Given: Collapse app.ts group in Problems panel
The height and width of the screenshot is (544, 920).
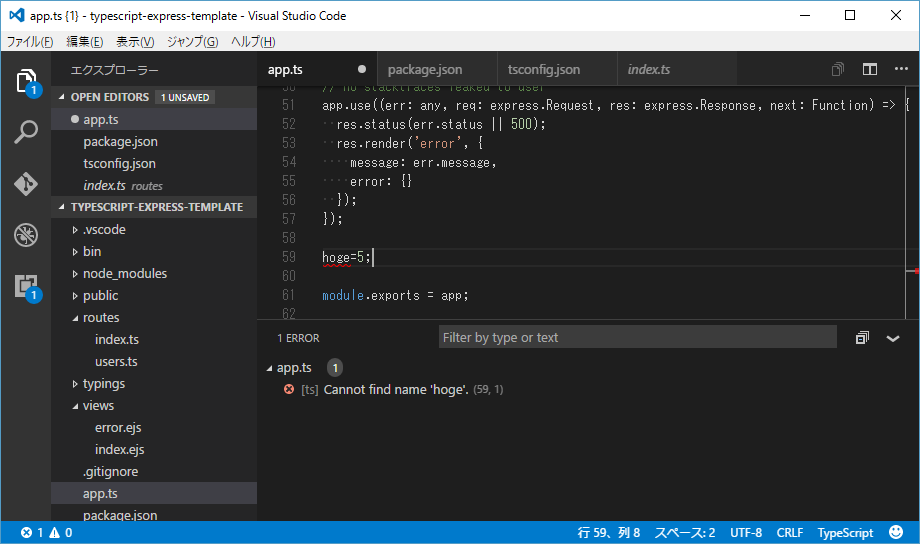Looking at the screenshot, I should [x=269, y=368].
